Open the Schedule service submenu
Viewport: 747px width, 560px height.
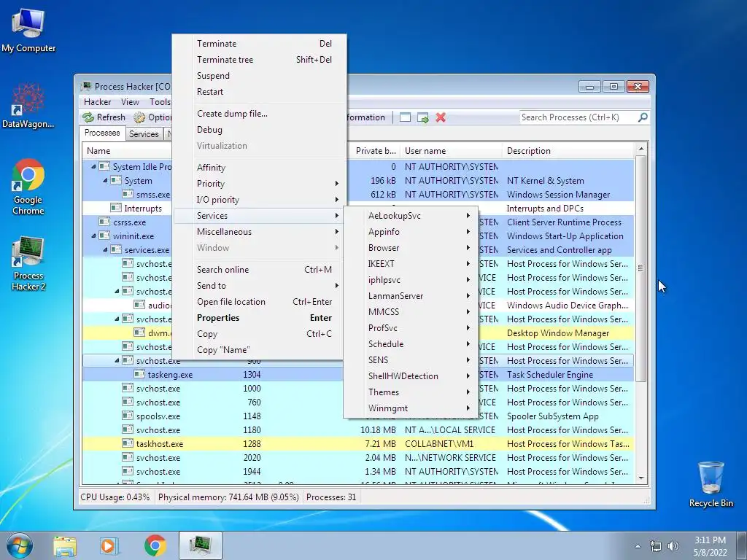click(410, 344)
